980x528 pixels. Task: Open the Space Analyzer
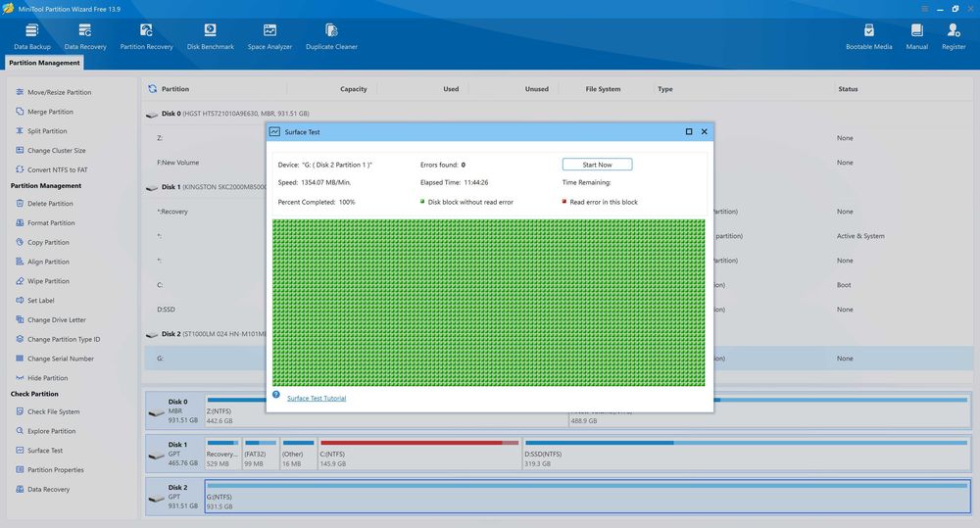269,37
